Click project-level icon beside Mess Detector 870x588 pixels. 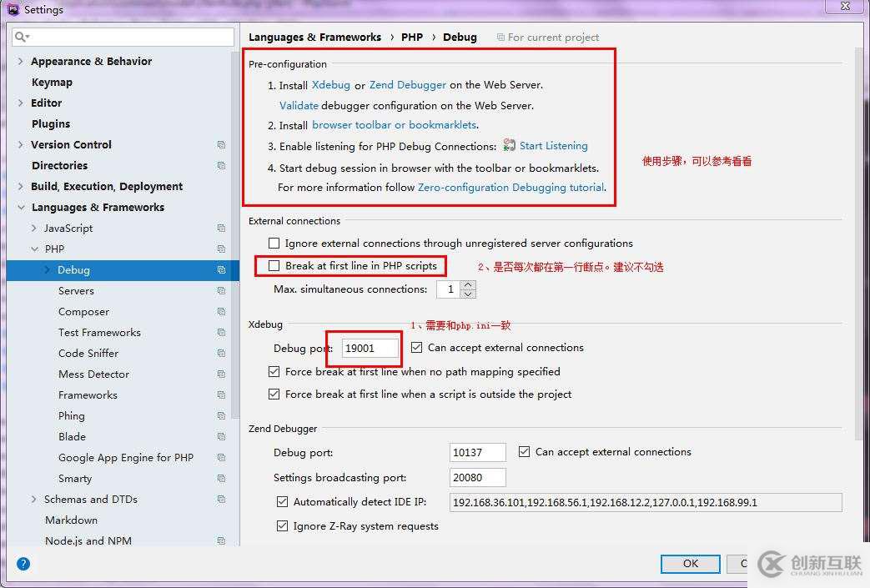[221, 374]
